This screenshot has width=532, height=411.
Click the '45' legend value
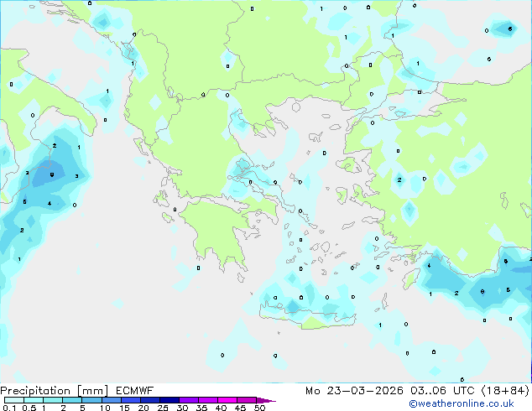(241, 408)
